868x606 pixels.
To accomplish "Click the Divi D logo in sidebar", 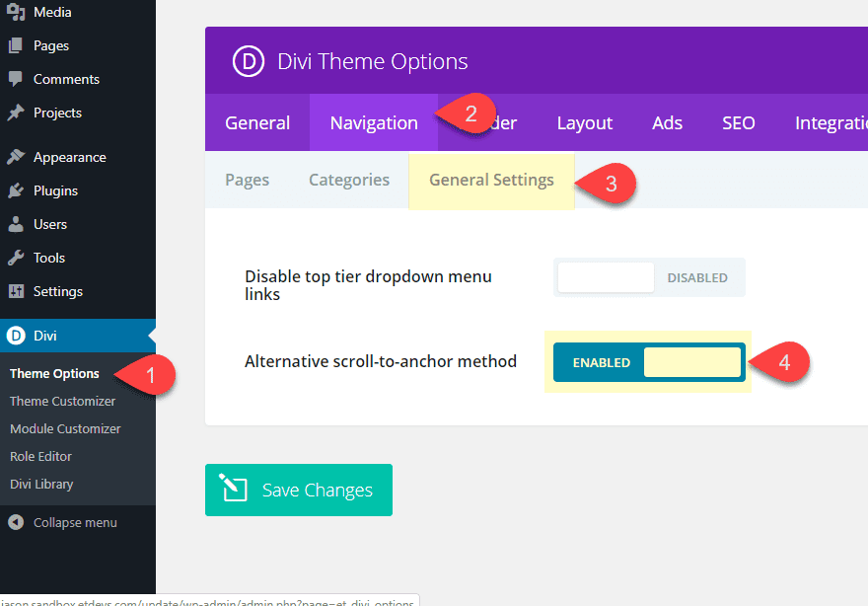I will click(x=16, y=336).
